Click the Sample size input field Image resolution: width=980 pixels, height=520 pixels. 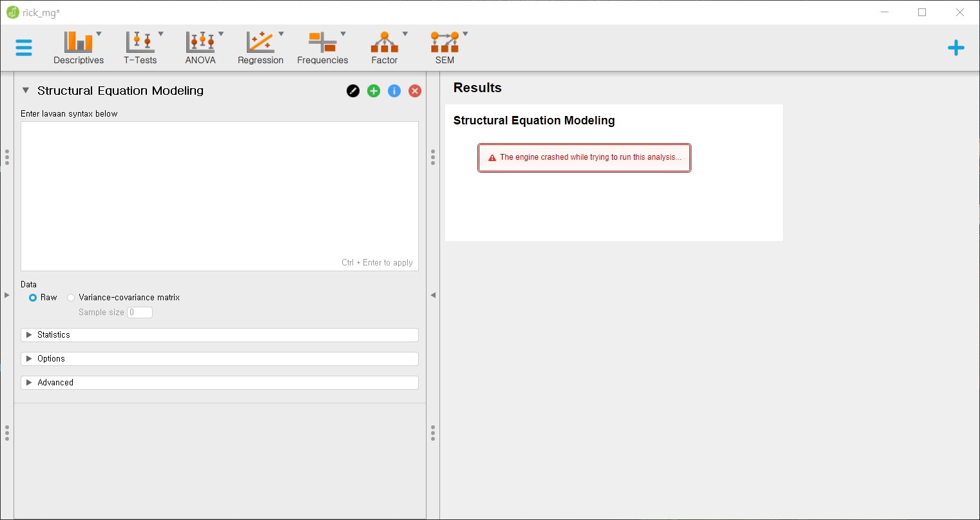pos(140,312)
